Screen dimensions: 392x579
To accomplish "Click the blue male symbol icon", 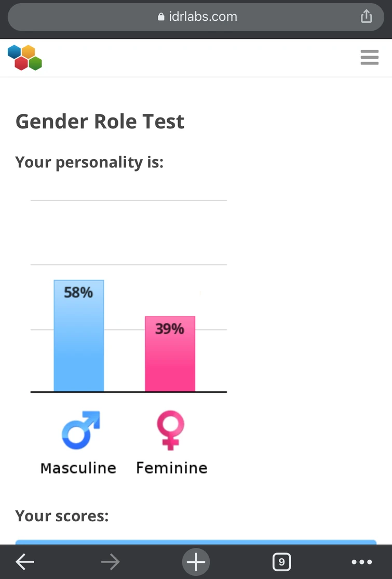I will point(80,430).
